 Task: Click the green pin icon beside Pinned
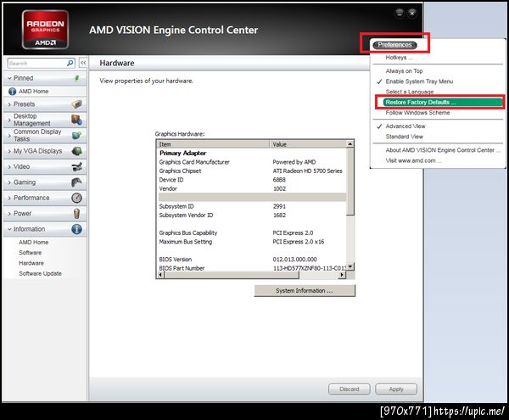click(77, 78)
